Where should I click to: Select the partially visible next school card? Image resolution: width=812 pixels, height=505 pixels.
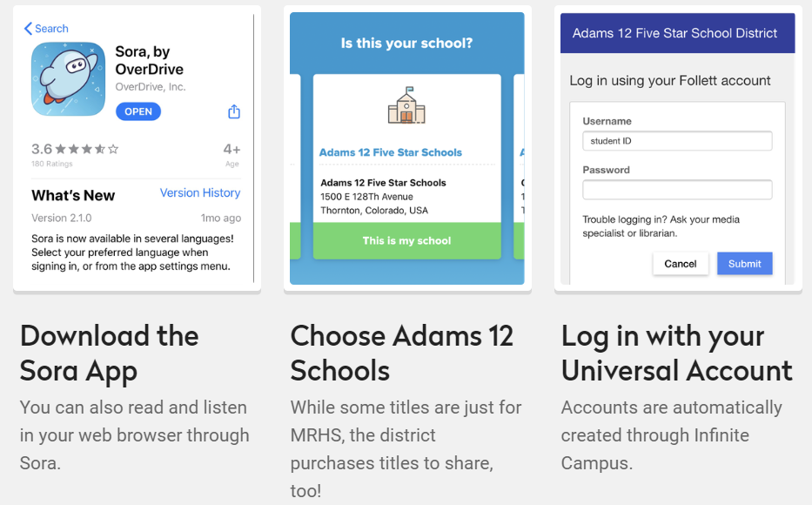[519, 167]
